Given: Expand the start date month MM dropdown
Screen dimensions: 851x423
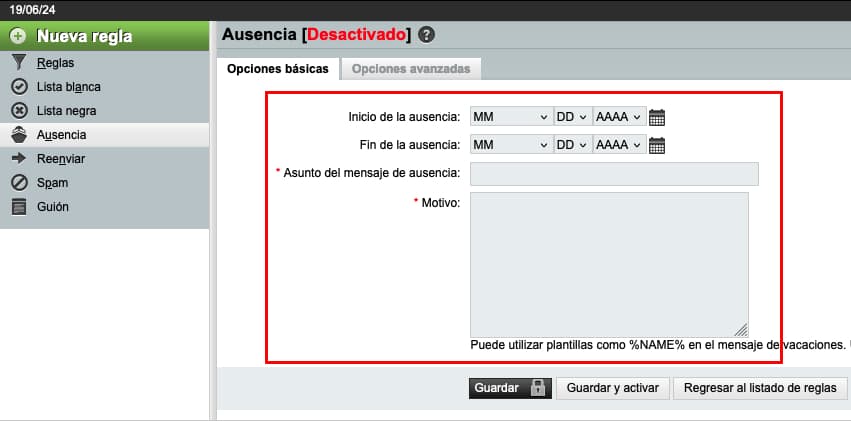Looking at the screenshot, I should click(510, 117).
